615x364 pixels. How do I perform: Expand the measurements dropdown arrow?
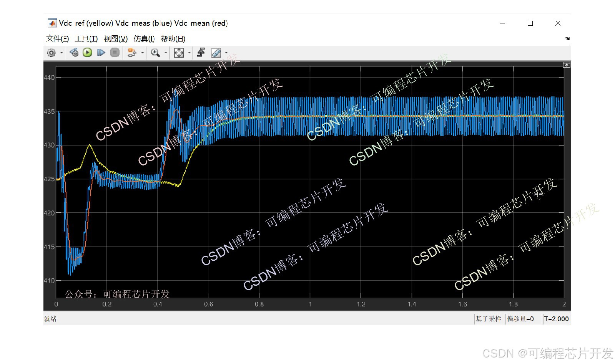click(226, 53)
